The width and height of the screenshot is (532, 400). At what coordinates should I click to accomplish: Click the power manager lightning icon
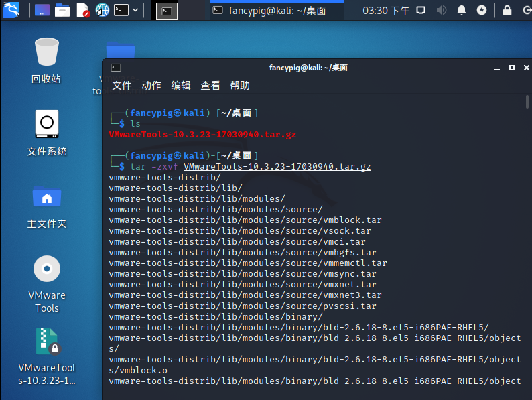[x=482, y=10]
